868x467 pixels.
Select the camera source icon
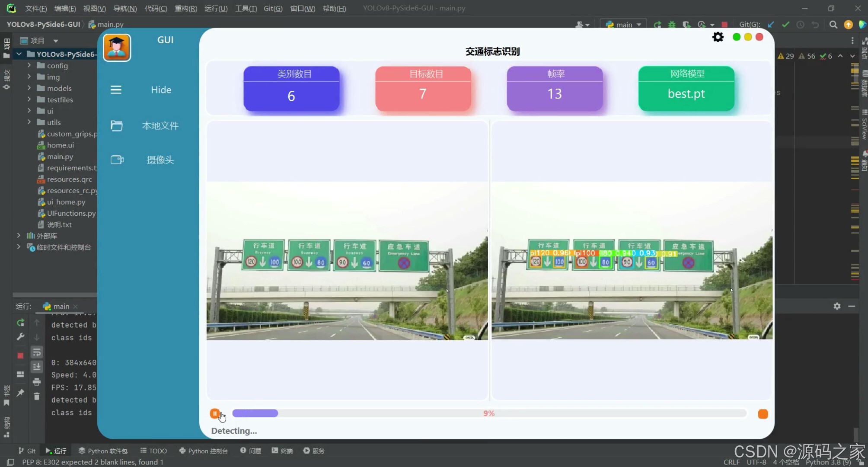pyautogui.click(x=117, y=160)
